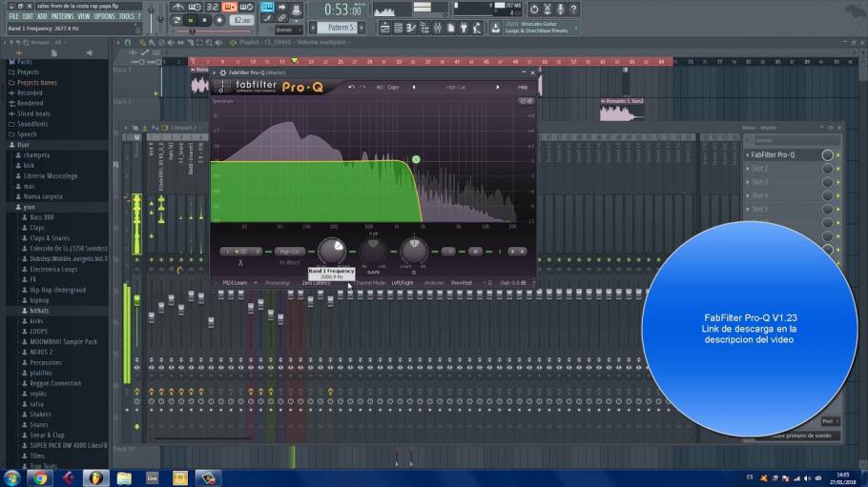Click the 12 dB display range button

pyautogui.click(x=526, y=101)
